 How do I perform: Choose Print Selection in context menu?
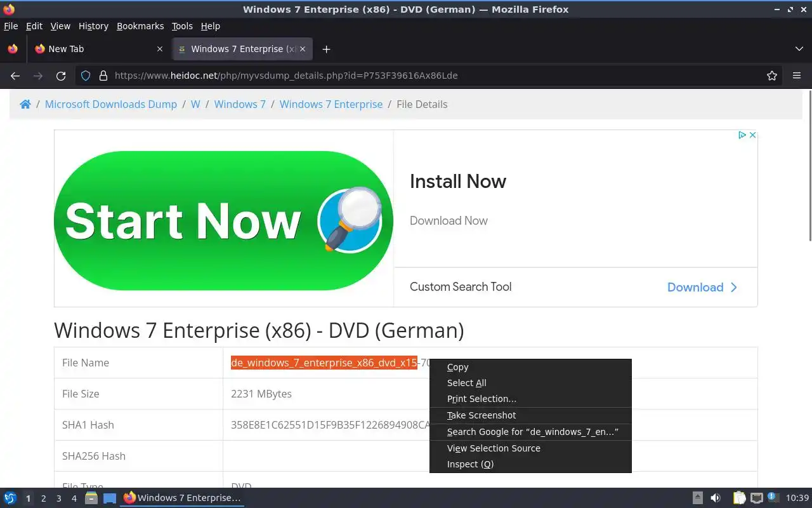click(530, 399)
